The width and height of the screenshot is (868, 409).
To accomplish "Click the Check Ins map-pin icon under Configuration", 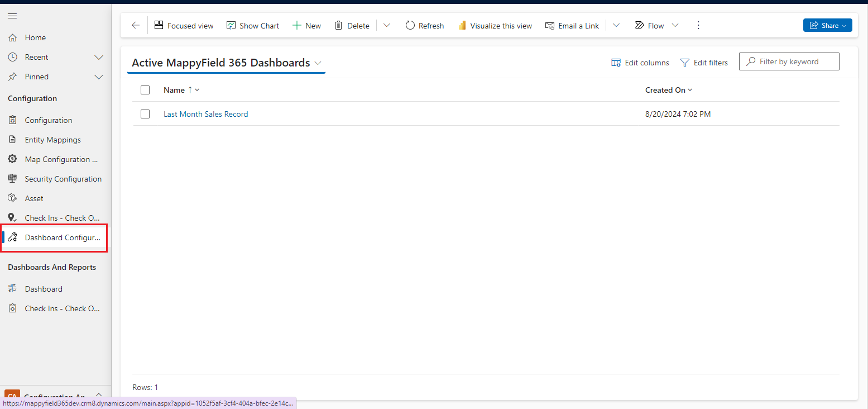I will 12,218.
